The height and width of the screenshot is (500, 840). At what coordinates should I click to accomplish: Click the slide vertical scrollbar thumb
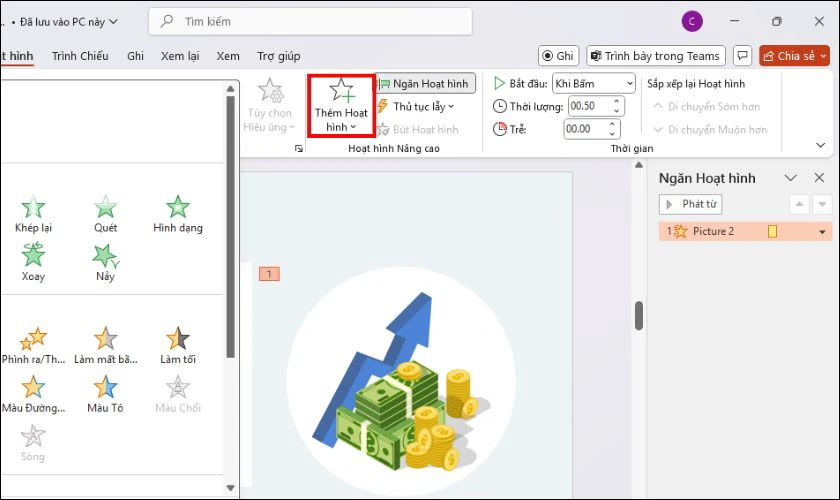639,316
